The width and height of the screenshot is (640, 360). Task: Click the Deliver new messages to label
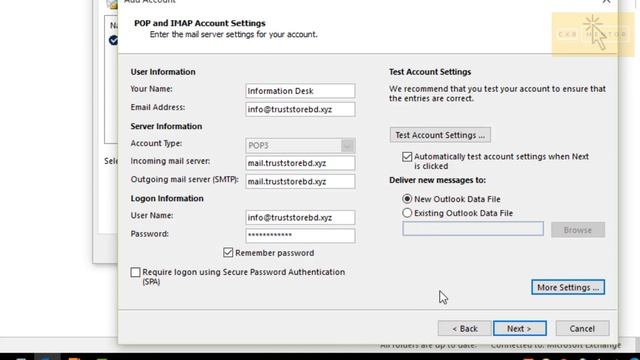point(437,180)
